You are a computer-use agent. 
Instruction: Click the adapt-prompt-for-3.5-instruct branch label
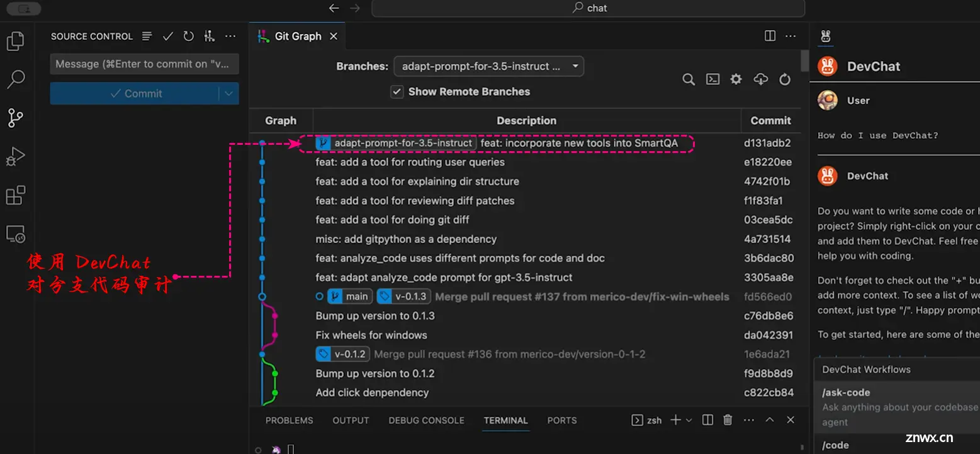tap(395, 143)
